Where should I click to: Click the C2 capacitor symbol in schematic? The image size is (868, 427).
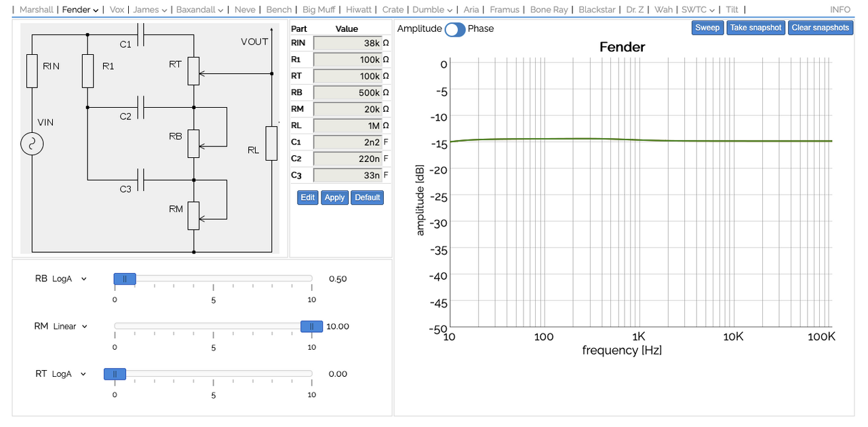click(x=141, y=107)
